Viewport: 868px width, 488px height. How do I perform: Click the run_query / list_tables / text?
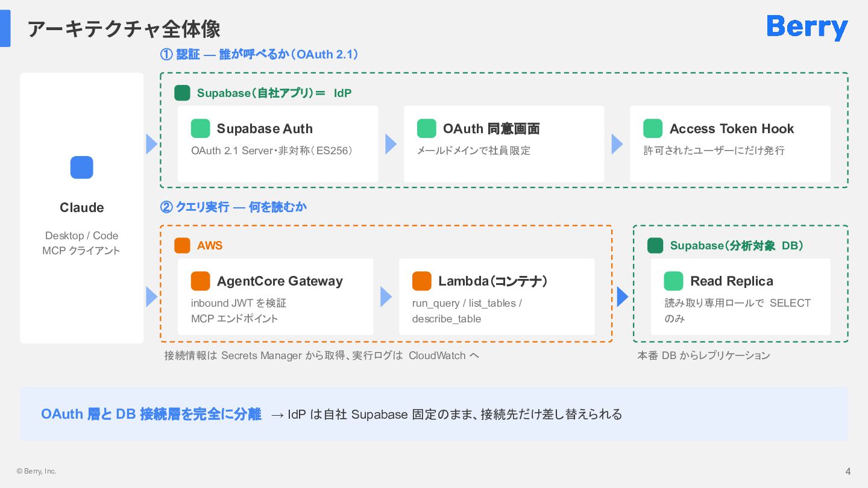click(467, 303)
